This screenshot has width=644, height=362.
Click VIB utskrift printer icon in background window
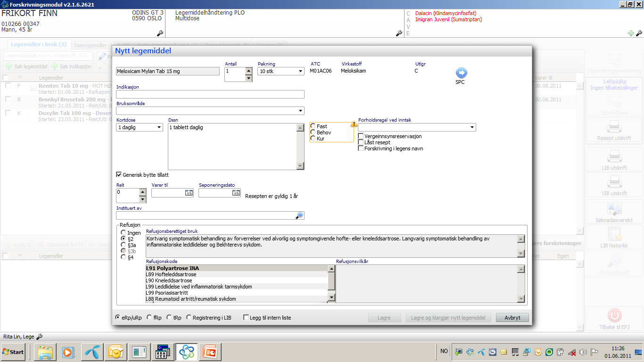pos(613,181)
